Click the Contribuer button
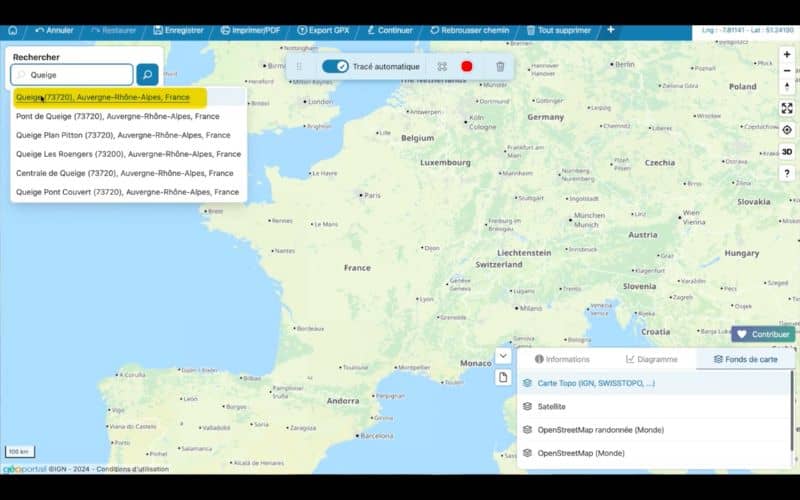800x500 pixels. coord(763,334)
